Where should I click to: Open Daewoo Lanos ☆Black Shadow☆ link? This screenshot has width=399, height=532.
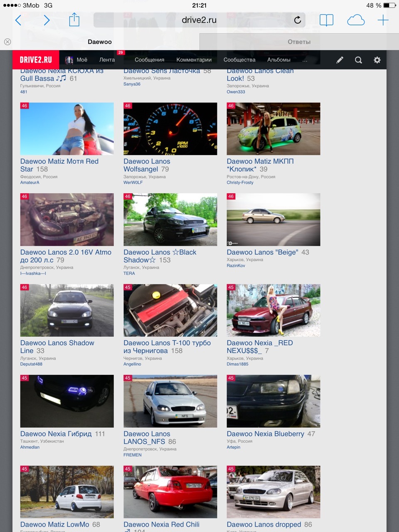[x=160, y=256]
